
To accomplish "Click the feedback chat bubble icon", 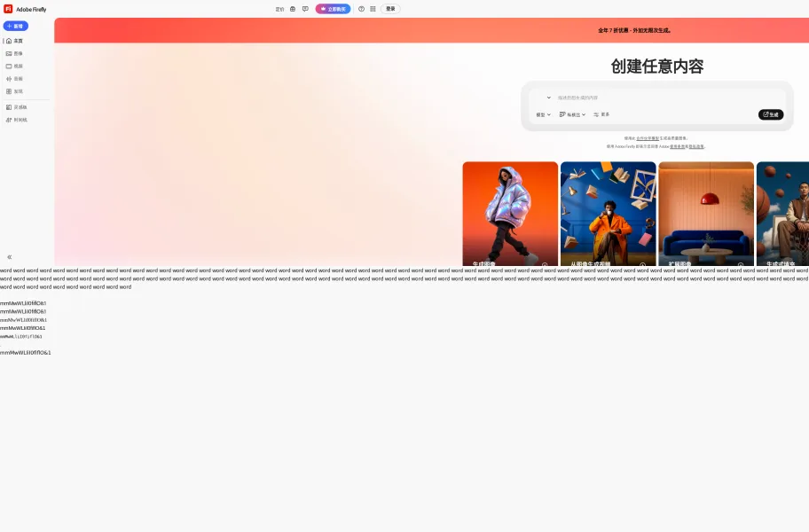I will pyautogui.click(x=305, y=9).
